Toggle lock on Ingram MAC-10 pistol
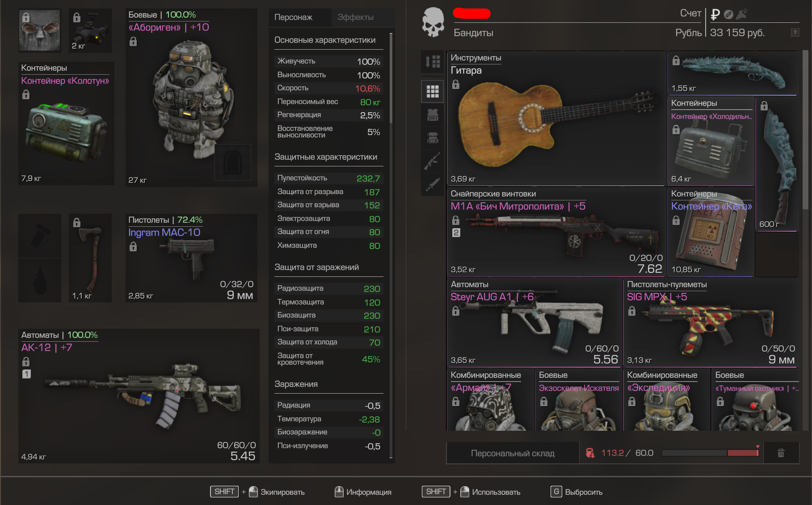The width and height of the screenshot is (812, 505). (133, 246)
